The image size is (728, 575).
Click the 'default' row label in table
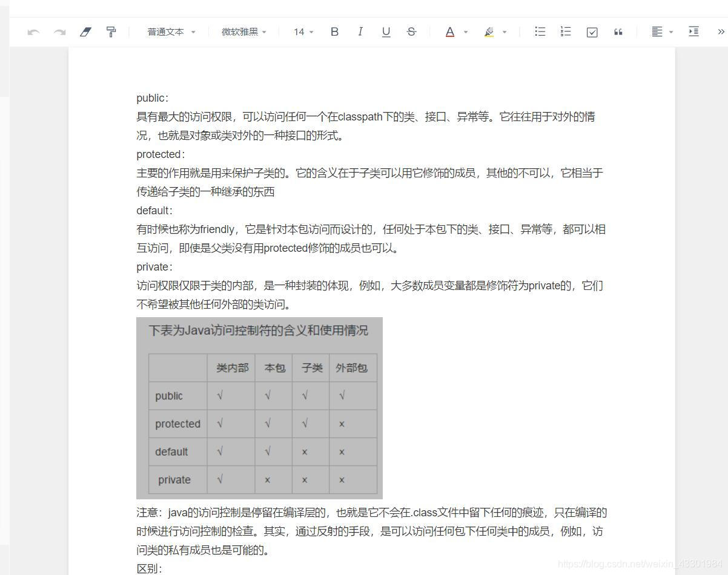pos(171,452)
